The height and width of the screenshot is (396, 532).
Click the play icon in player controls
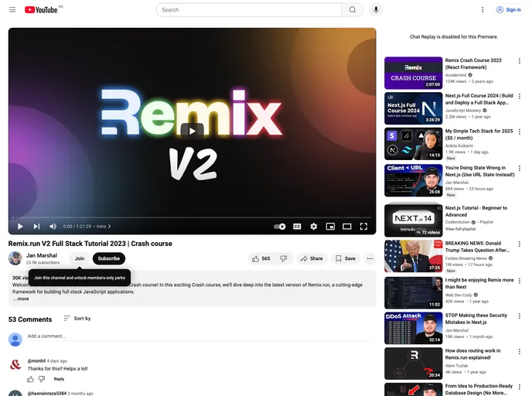20,227
